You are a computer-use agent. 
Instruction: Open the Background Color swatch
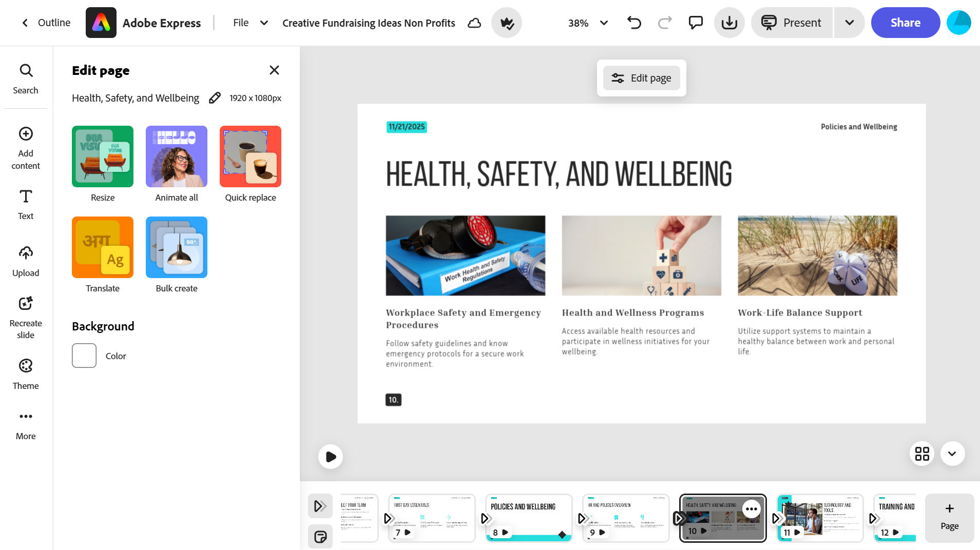point(84,355)
